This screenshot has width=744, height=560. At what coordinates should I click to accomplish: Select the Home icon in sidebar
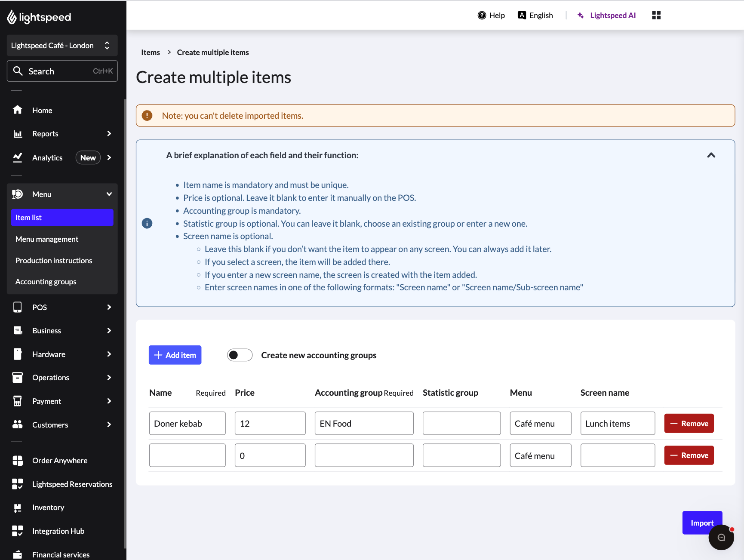(x=18, y=110)
